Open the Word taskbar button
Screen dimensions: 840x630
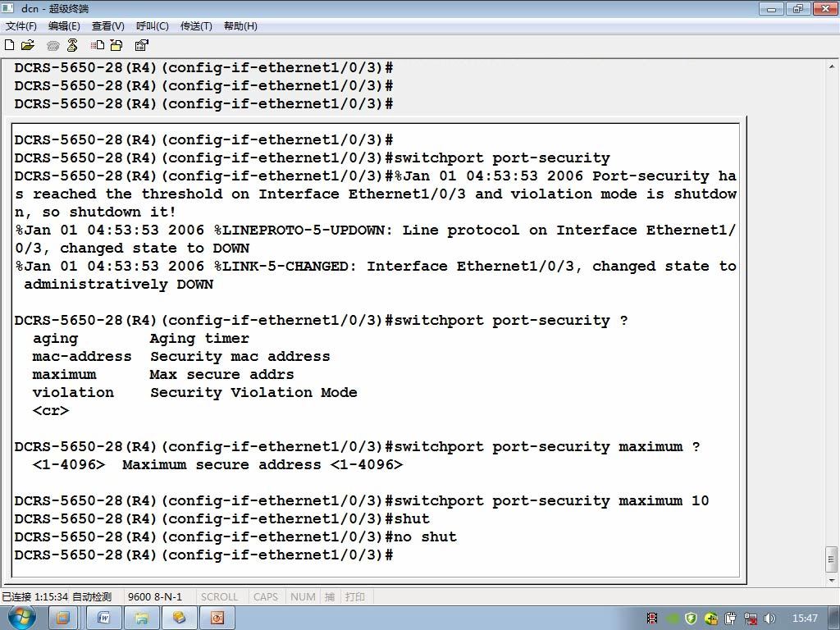[103, 619]
